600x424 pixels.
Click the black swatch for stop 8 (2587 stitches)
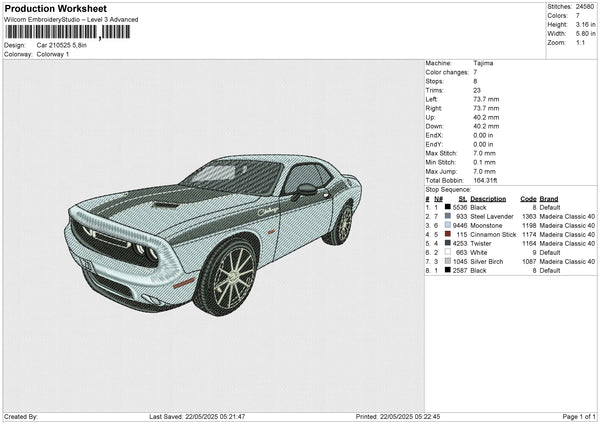click(447, 270)
